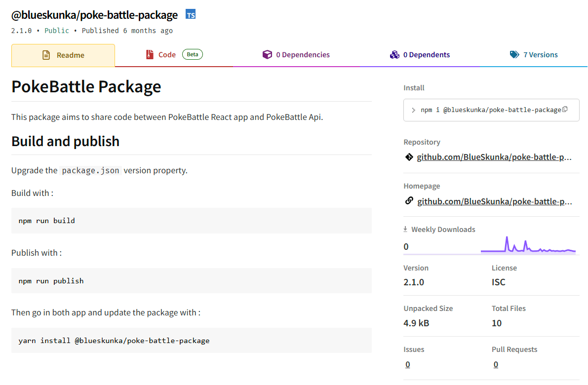Click the 'Build with :' text
This screenshot has width=588, height=385.
tap(32, 193)
